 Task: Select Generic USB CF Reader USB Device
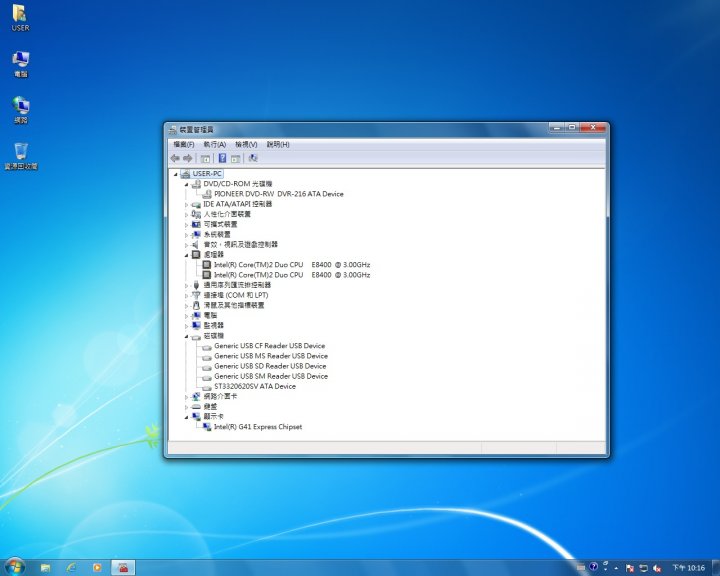click(x=270, y=346)
